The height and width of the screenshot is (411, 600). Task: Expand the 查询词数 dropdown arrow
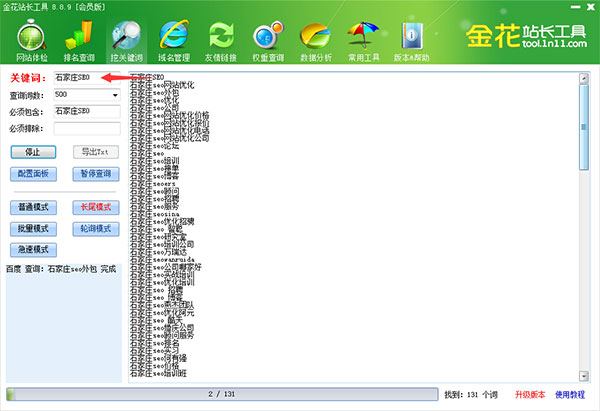115,95
